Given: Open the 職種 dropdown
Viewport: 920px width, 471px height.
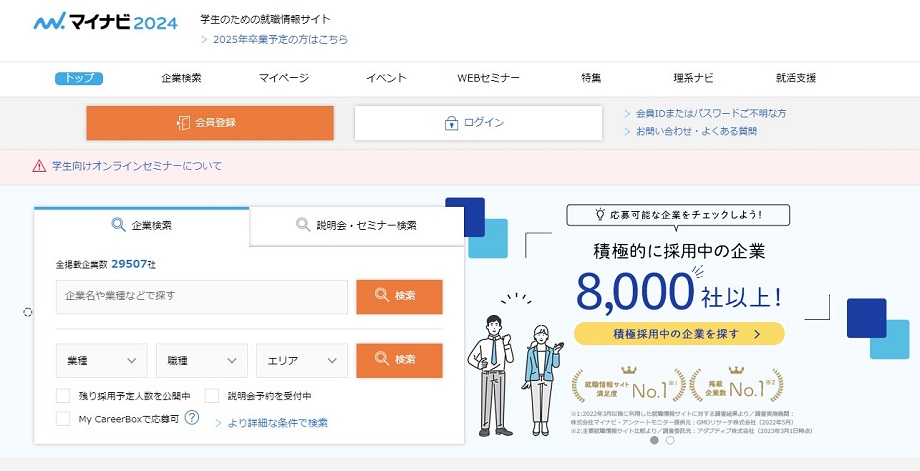Looking at the screenshot, I should tap(202, 361).
